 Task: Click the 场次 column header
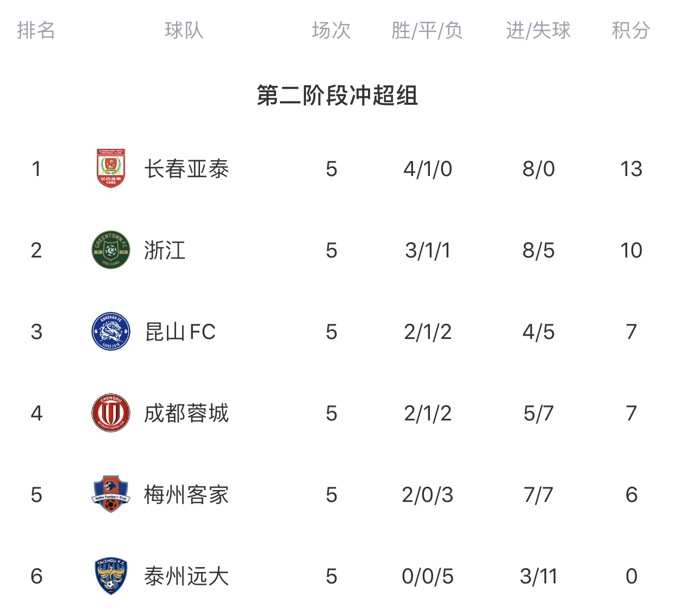[x=332, y=30]
